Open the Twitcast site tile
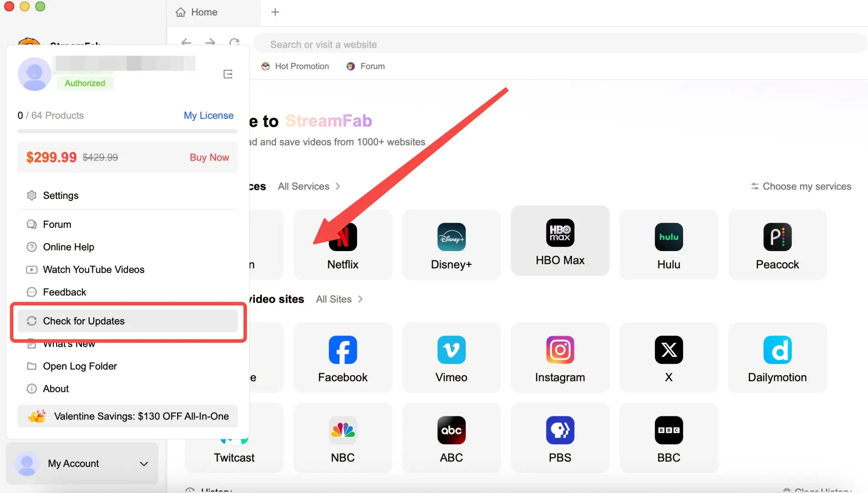Image resolution: width=868 pixels, height=493 pixels. coord(234,456)
